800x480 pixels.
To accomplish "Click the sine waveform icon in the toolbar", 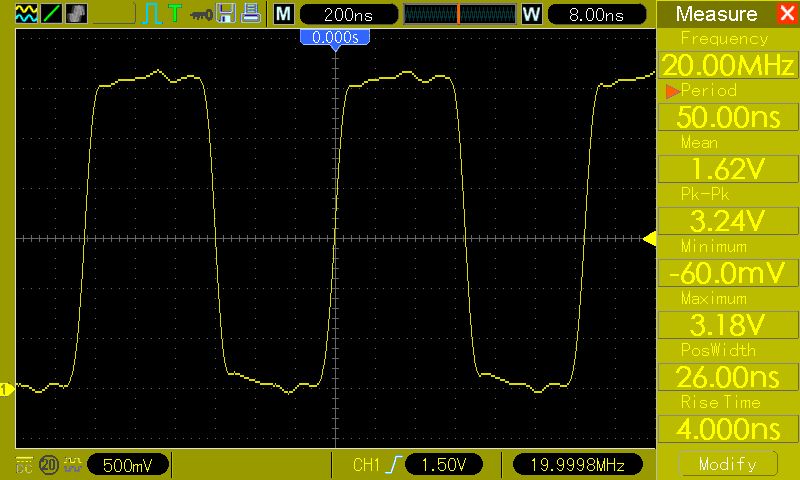I will point(26,14).
